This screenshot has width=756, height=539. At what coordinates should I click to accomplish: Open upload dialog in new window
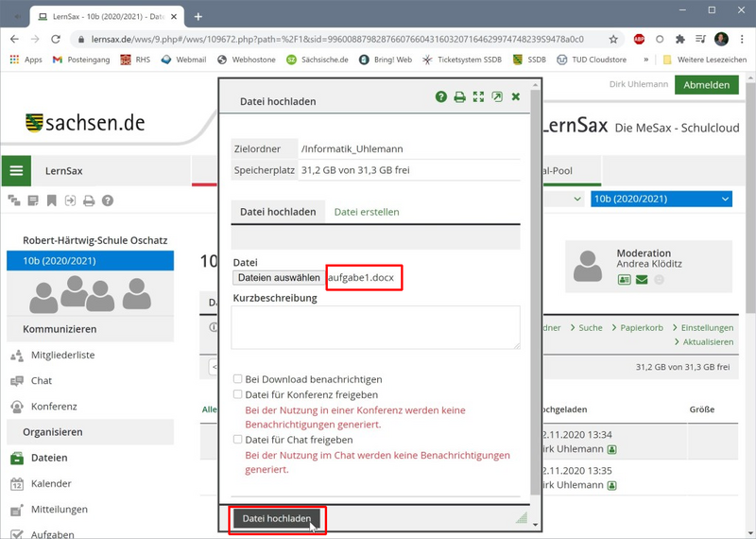point(497,97)
